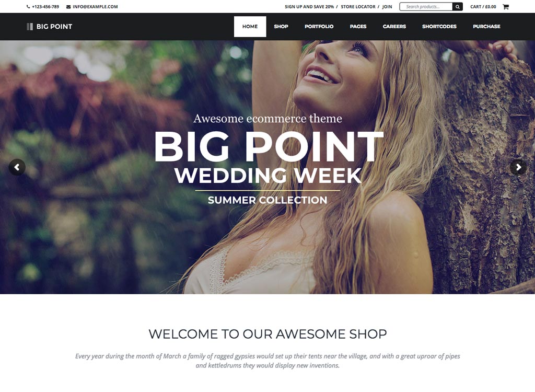This screenshot has height=392, width=535.
Task: Click the Purchase navigation link
Action: (x=486, y=26)
